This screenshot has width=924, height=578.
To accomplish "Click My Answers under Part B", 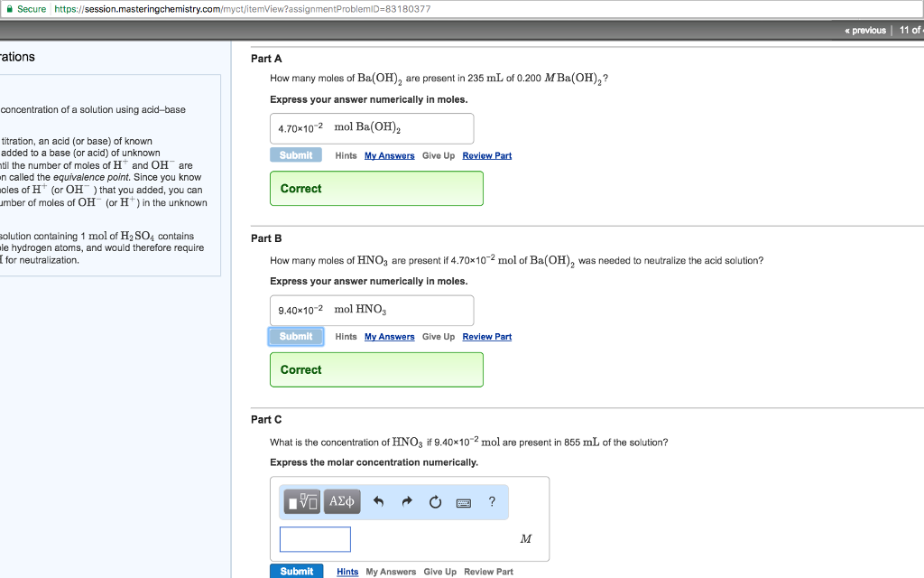I will pyautogui.click(x=389, y=336).
